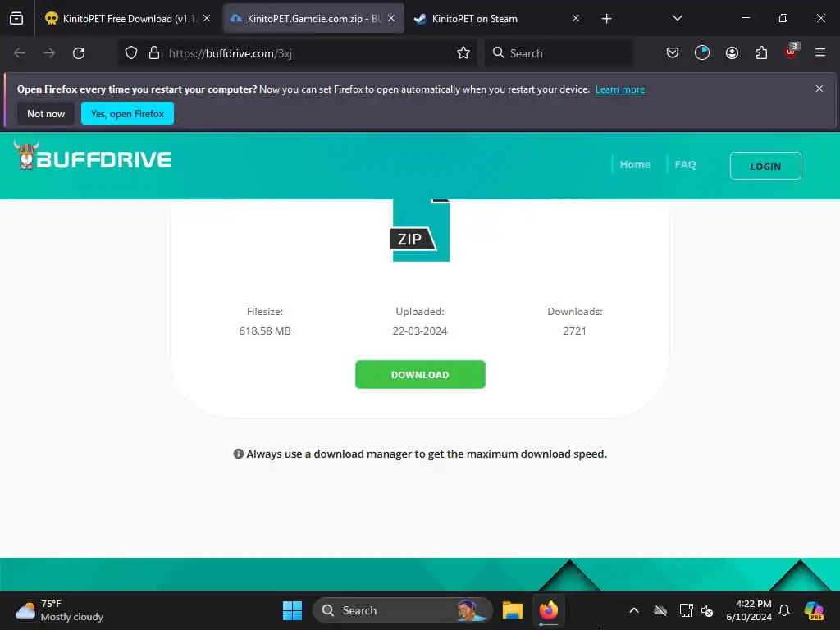
Task: Switch to KinitoPET.Gamdie.com.zip tab
Action: click(313, 19)
